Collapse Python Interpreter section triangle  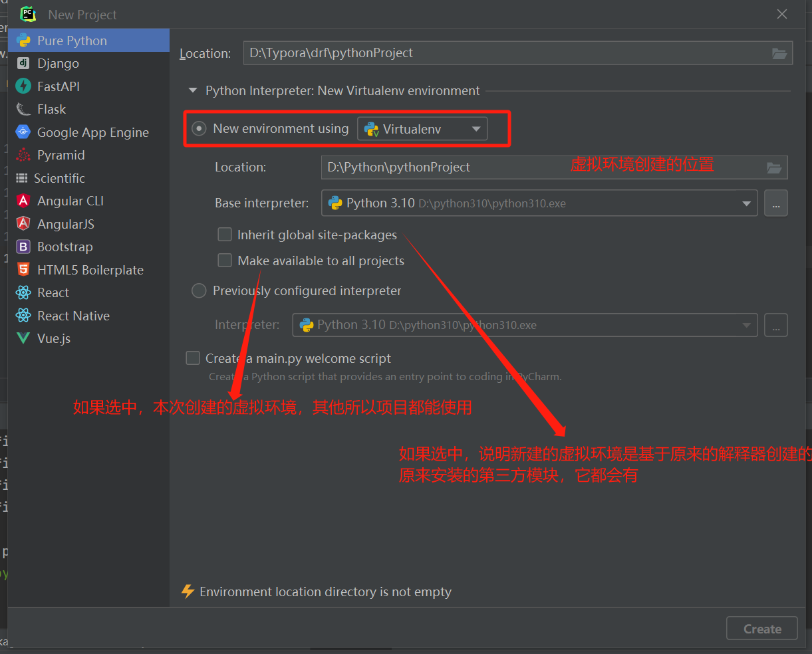tap(193, 90)
